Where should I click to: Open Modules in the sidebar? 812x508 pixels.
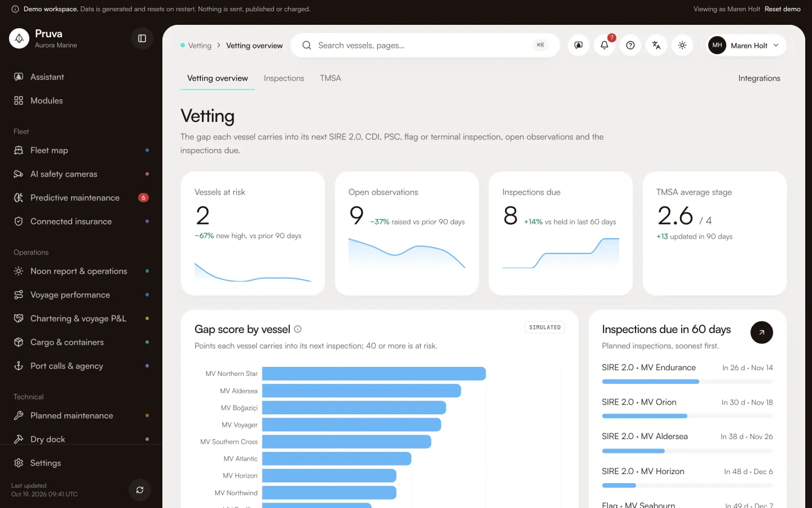click(x=81, y=100)
